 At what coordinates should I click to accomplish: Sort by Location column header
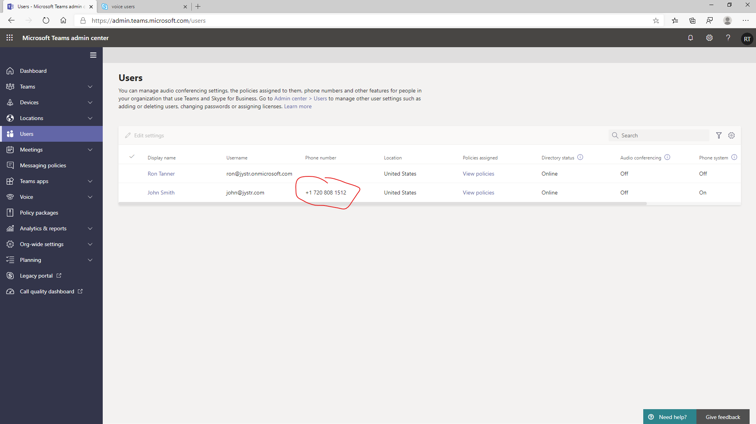(392, 158)
